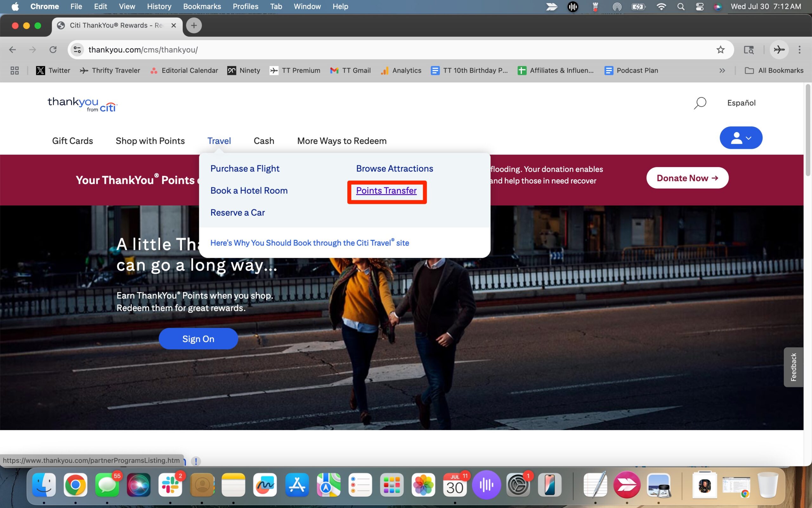This screenshot has width=812, height=508.
Task: Open the Podcast Plan bookmark
Action: pyautogui.click(x=631, y=70)
